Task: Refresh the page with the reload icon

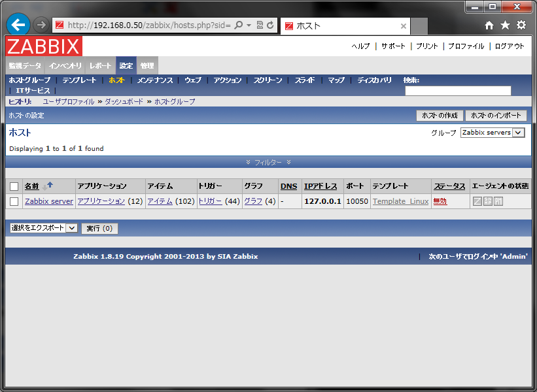Action: click(270, 25)
